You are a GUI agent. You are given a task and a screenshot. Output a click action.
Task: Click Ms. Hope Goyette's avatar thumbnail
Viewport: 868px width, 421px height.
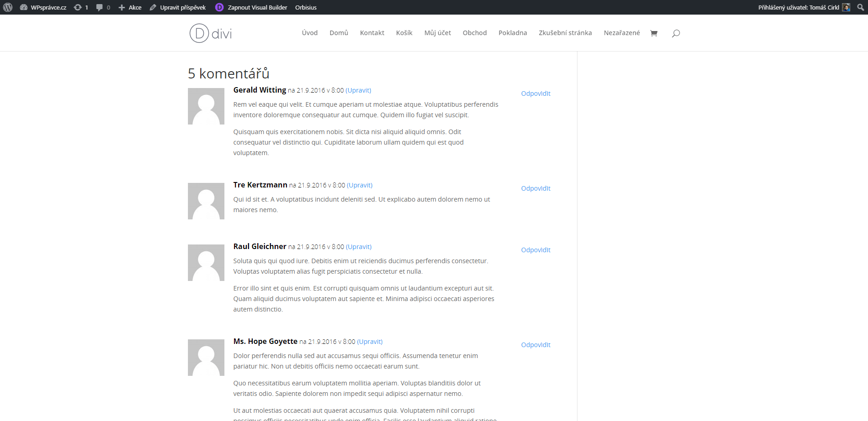206,358
